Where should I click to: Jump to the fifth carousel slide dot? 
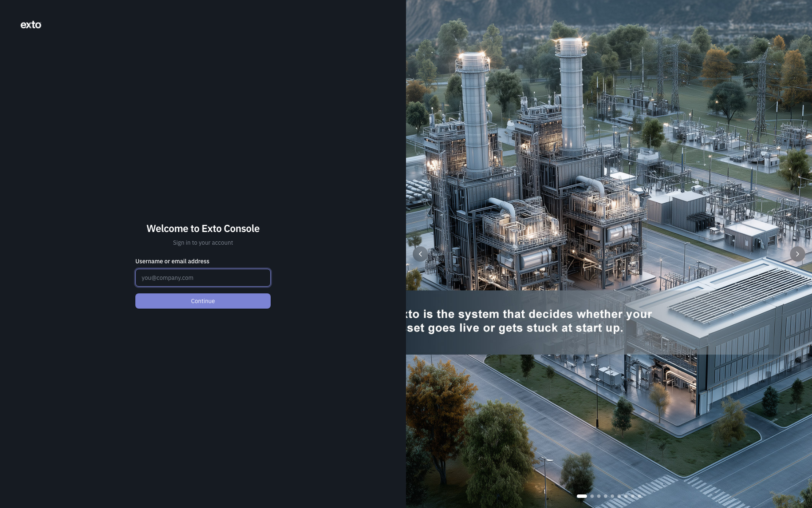tap(612, 496)
